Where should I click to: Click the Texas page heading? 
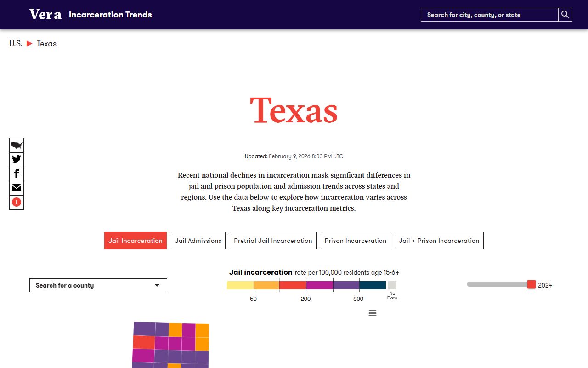294,110
